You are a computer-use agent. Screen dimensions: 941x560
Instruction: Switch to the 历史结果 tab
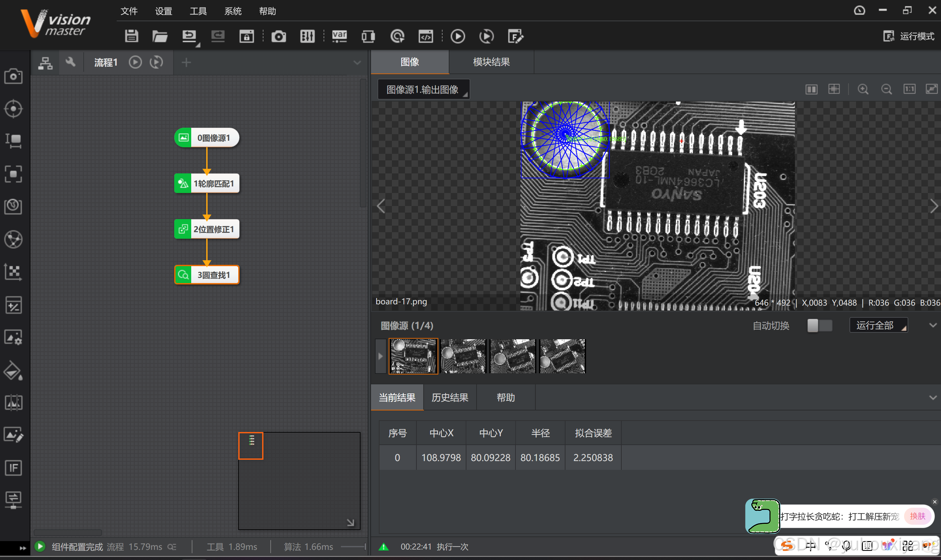pos(450,397)
